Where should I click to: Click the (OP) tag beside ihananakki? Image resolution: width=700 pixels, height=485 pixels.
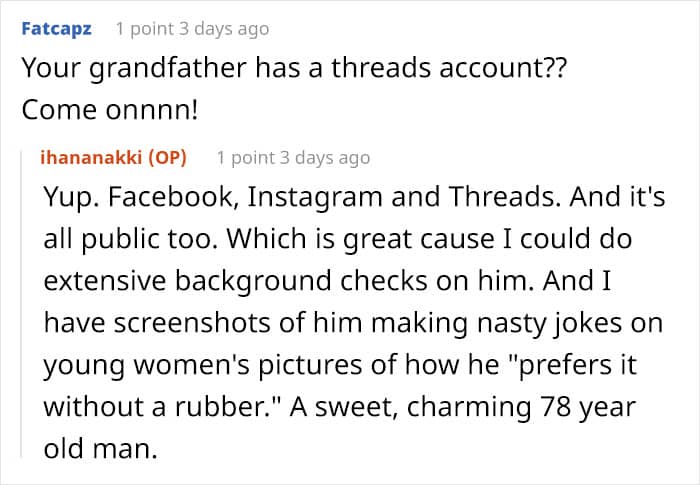click(x=167, y=158)
